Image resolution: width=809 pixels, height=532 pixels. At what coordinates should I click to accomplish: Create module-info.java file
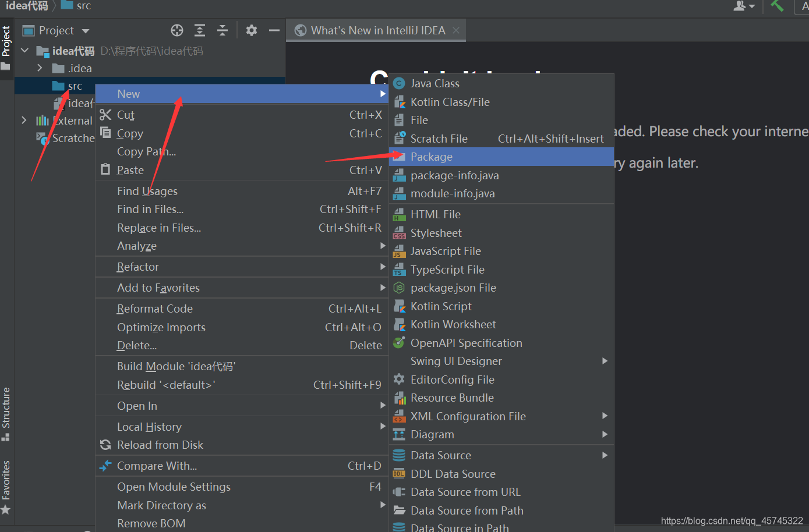click(x=501, y=193)
